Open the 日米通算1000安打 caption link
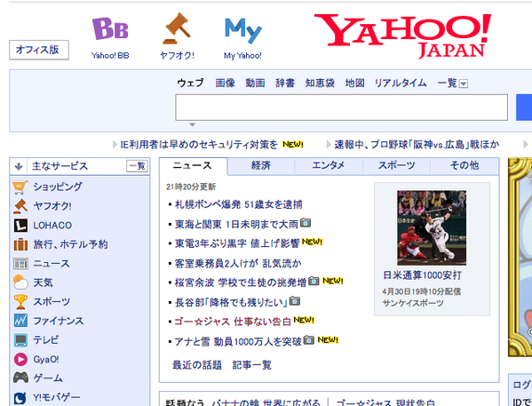532x406 pixels. 422,275
